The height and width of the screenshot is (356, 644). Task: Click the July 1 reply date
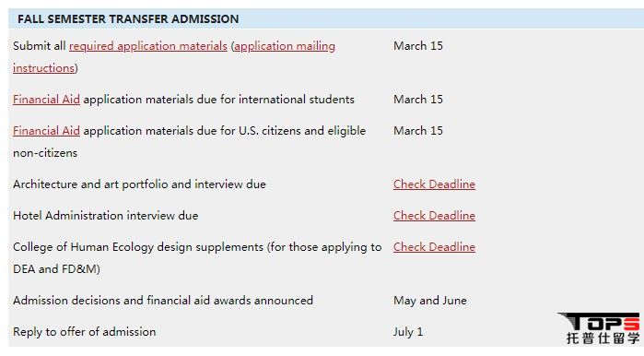(x=408, y=332)
